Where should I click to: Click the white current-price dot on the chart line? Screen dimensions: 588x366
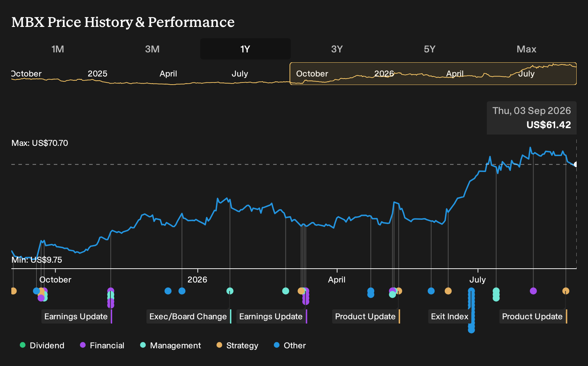(x=576, y=164)
